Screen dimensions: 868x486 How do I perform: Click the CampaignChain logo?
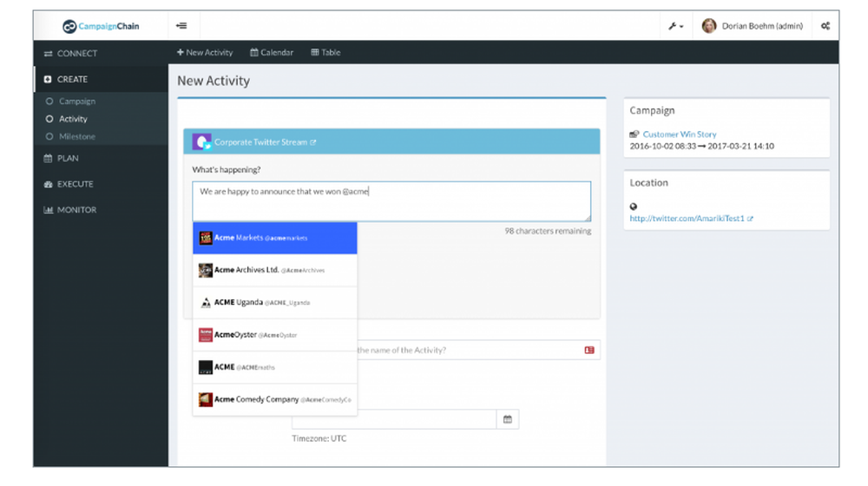(x=101, y=26)
